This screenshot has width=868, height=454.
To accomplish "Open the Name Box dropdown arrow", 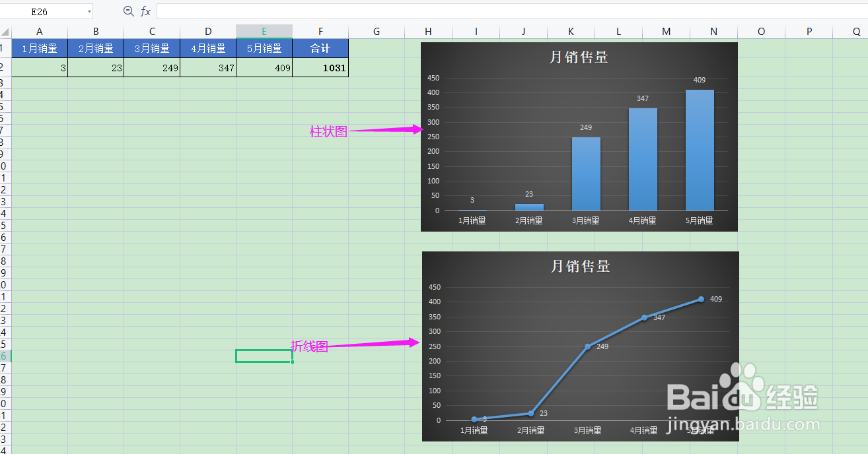I will 89,12.
